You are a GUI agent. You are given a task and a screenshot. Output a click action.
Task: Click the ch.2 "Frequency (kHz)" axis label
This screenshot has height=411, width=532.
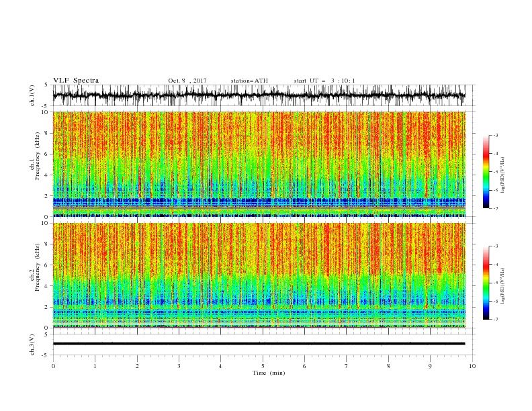click(x=38, y=267)
